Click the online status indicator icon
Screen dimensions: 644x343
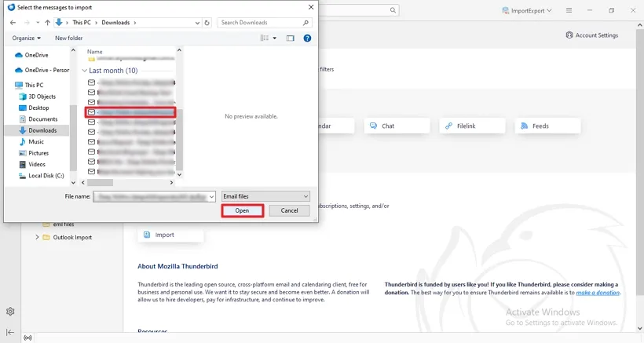coord(27,338)
